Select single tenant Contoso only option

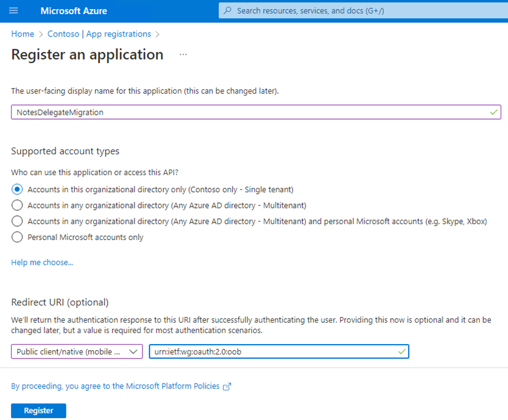[x=17, y=190]
